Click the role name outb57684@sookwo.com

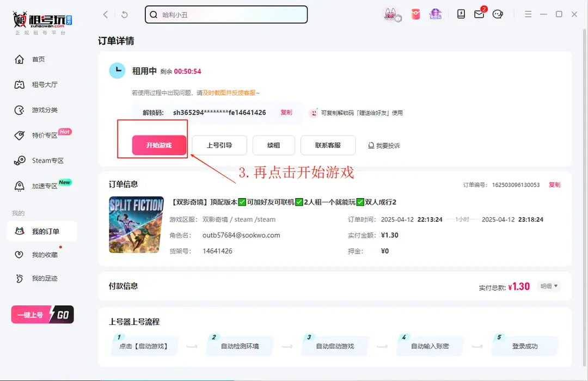click(x=241, y=235)
